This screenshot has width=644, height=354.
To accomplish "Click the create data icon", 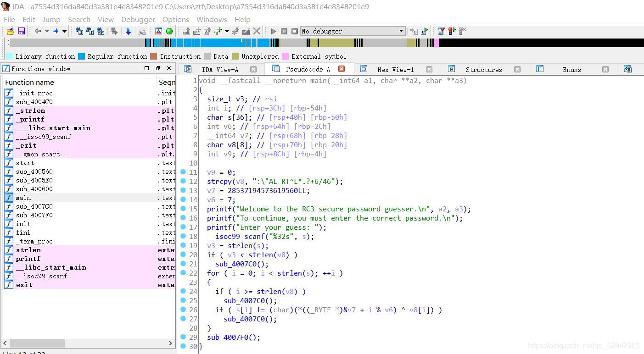I will click(x=197, y=31).
